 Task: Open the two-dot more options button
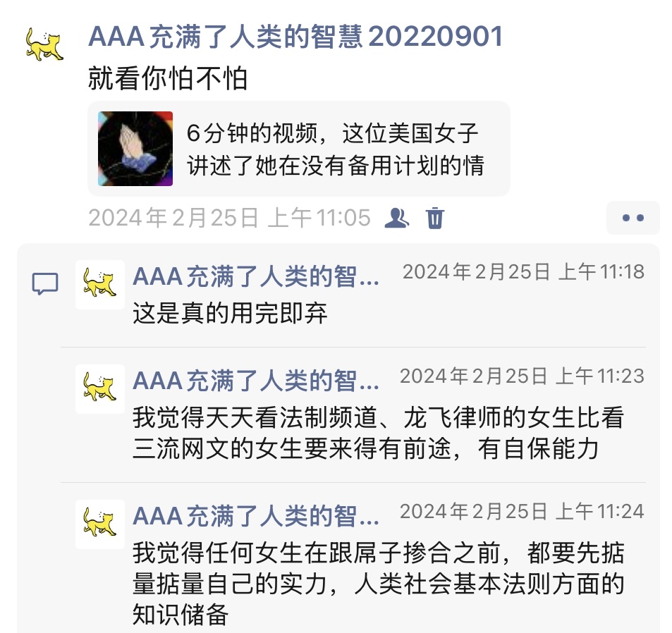click(633, 218)
